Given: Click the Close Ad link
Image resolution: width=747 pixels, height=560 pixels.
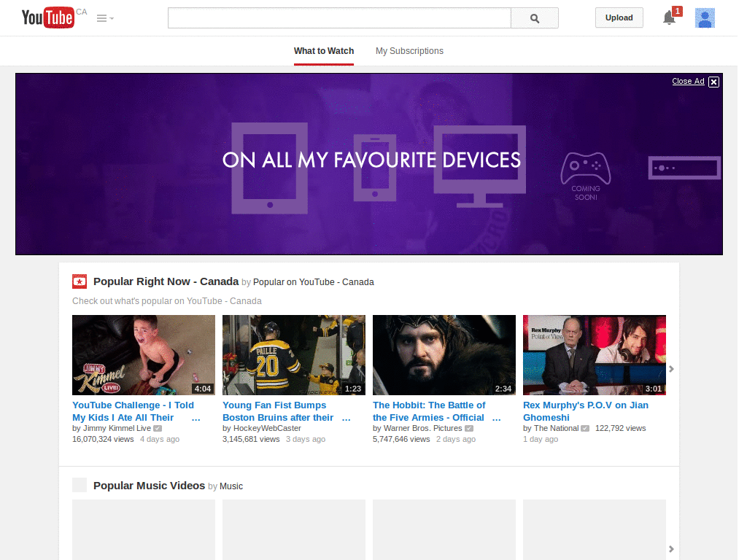Looking at the screenshot, I should click(x=688, y=81).
